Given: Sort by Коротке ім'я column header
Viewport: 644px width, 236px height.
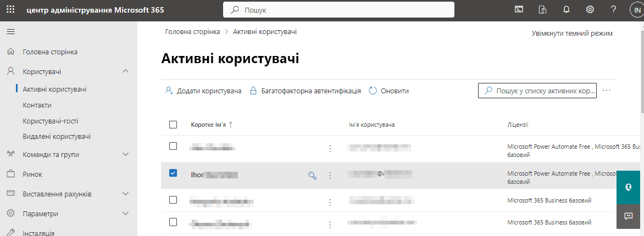Looking at the screenshot, I should (x=212, y=125).
